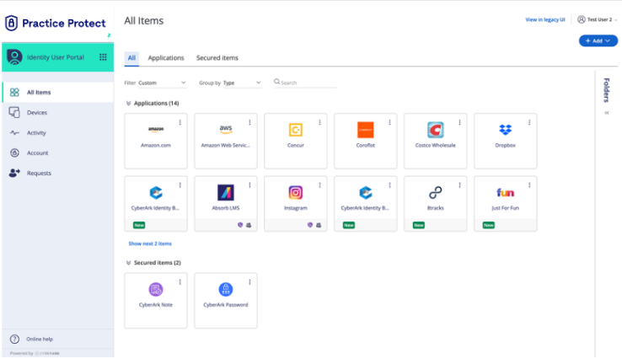622x364 pixels.
Task: Click the New badge on 8tracks card
Action: click(x=419, y=225)
